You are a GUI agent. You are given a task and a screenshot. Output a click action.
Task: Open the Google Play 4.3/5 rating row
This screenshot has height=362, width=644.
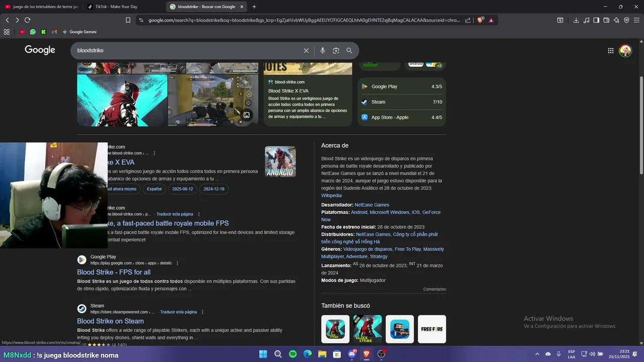pyautogui.click(x=401, y=86)
